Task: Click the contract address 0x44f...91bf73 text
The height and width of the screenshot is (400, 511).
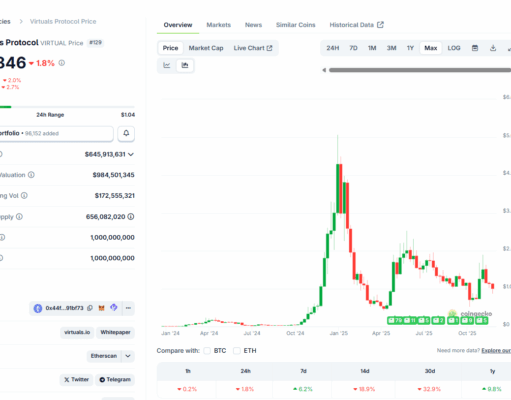Action: (x=64, y=308)
